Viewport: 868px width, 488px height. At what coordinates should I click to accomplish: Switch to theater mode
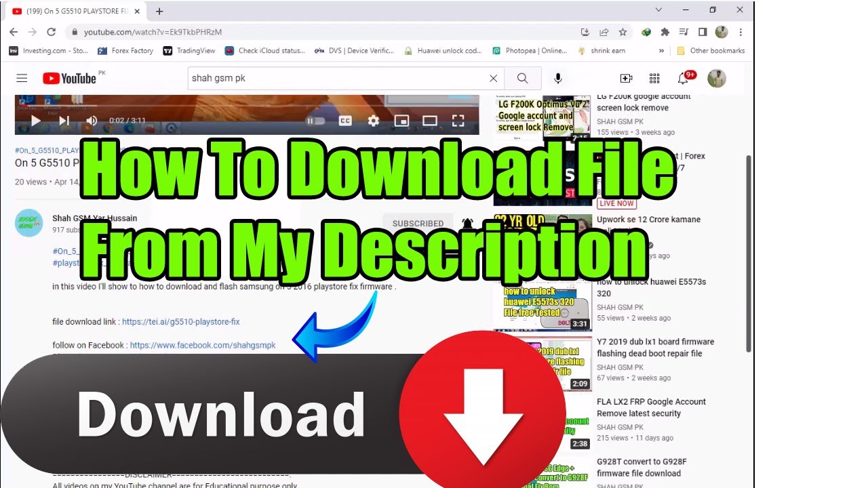pos(430,121)
